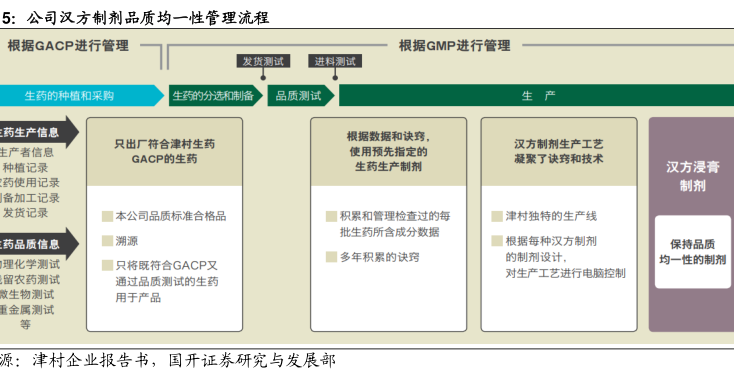Click the purple 汉方浸膏制剂 heading
This screenshot has width=734, height=386.
click(692, 176)
